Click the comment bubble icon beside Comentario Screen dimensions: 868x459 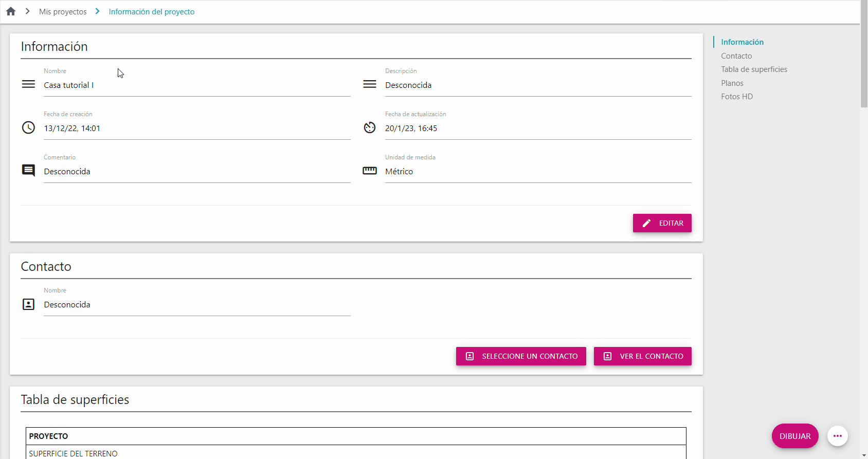pos(28,171)
